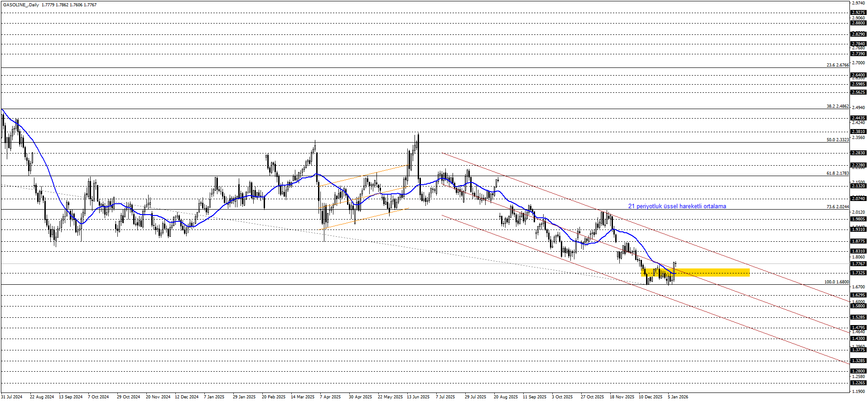Select the 73.6 Fibonacci level label
This screenshot has height=402, width=868.
[837, 207]
